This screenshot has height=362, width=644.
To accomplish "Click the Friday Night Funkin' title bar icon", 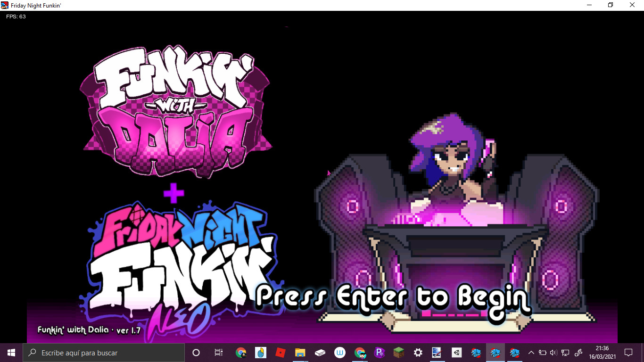I will 5,5.
